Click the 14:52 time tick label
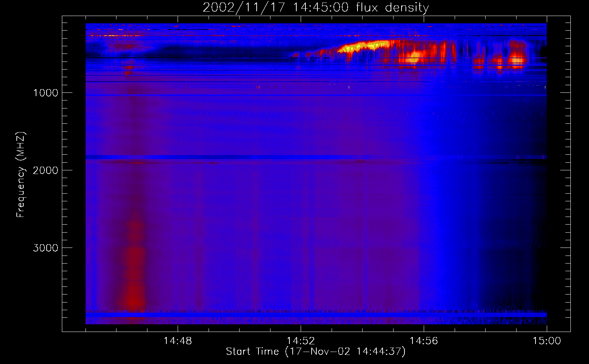Viewport: 589px width, 364px height. coord(301,341)
